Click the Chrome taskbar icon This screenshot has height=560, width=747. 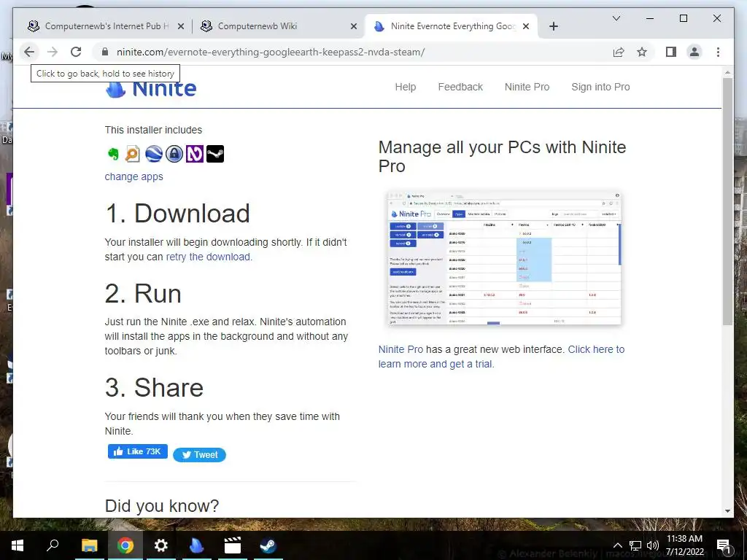click(x=125, y=545)
